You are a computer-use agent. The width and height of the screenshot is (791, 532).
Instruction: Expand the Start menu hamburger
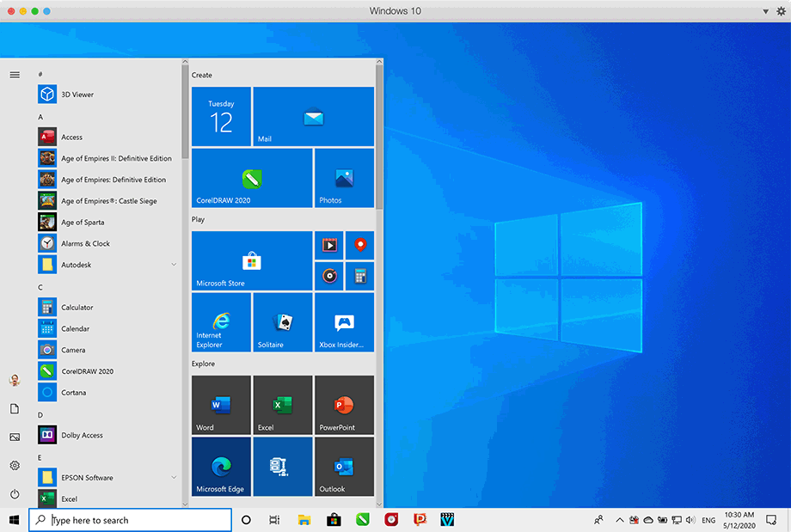[x=15, y=75]
